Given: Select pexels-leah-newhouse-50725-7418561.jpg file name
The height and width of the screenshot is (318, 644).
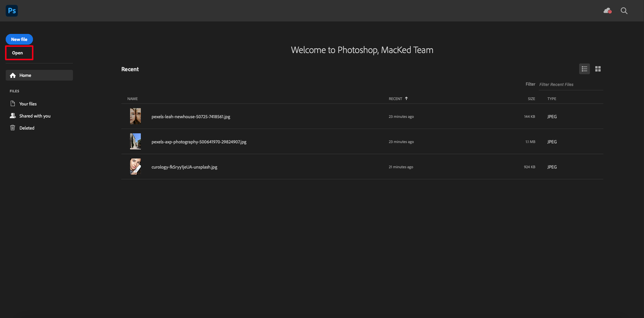Looking at the screenshot, I should 191,117.
